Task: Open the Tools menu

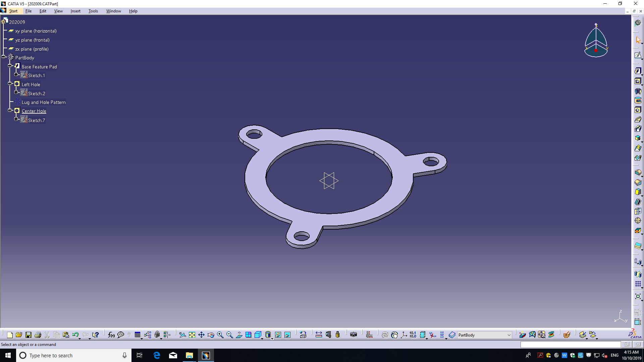Action: [93, 11]
